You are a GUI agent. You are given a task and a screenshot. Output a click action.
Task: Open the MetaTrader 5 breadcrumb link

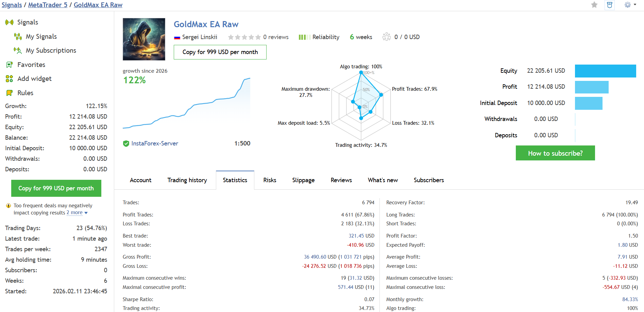click(x=48, y=5)
